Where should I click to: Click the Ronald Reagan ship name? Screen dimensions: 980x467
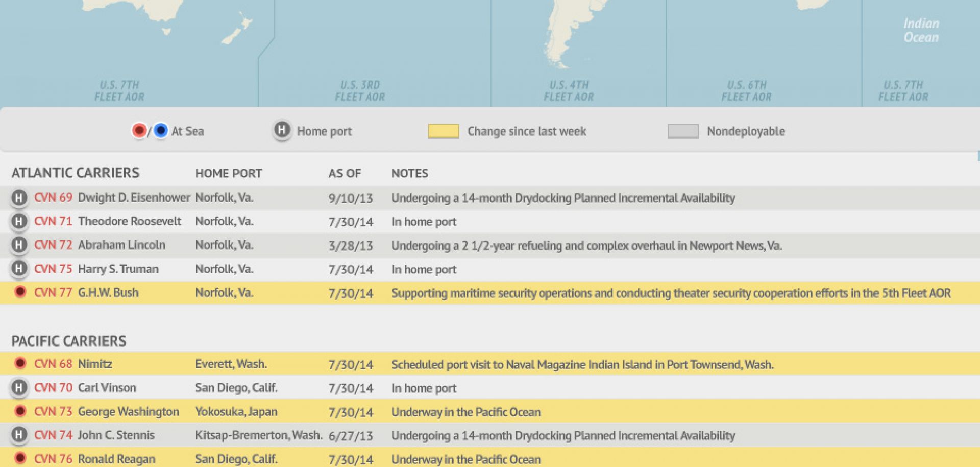click(116, 459)
